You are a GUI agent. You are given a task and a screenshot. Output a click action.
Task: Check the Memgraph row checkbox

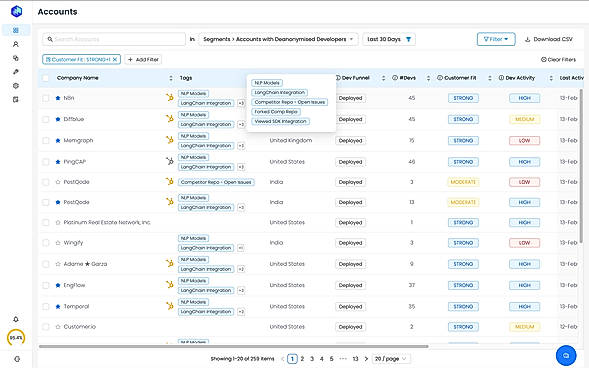point(45,140)
